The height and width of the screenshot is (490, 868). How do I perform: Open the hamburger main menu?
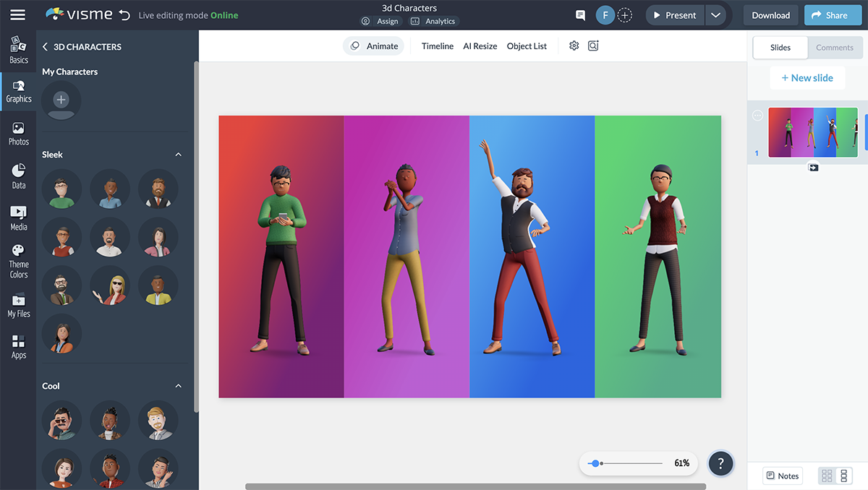click(17, 15)
